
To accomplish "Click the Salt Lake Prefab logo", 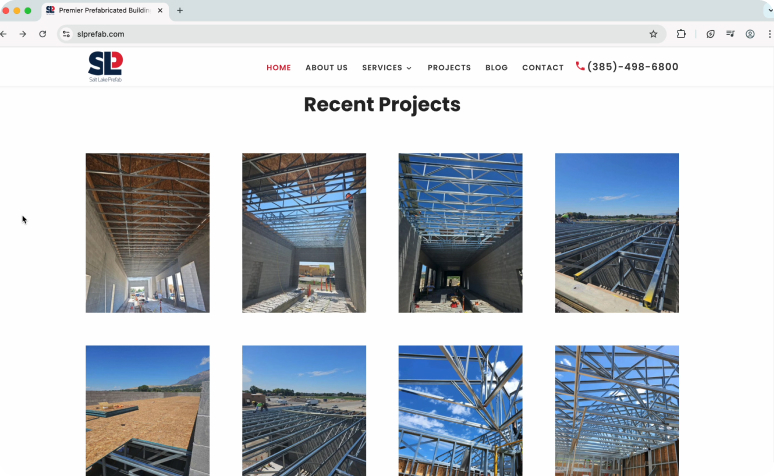I will (105, 67).
